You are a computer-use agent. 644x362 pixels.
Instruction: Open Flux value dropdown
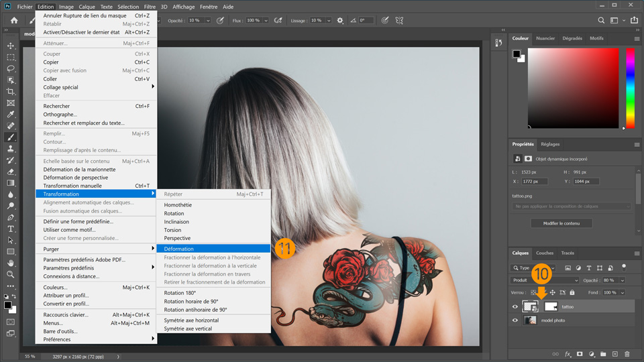(266, 21)
